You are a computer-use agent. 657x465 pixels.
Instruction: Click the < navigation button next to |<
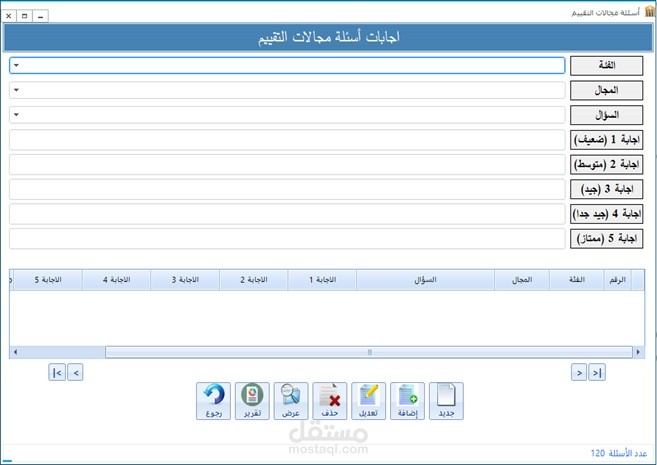[x=75, y=372]
